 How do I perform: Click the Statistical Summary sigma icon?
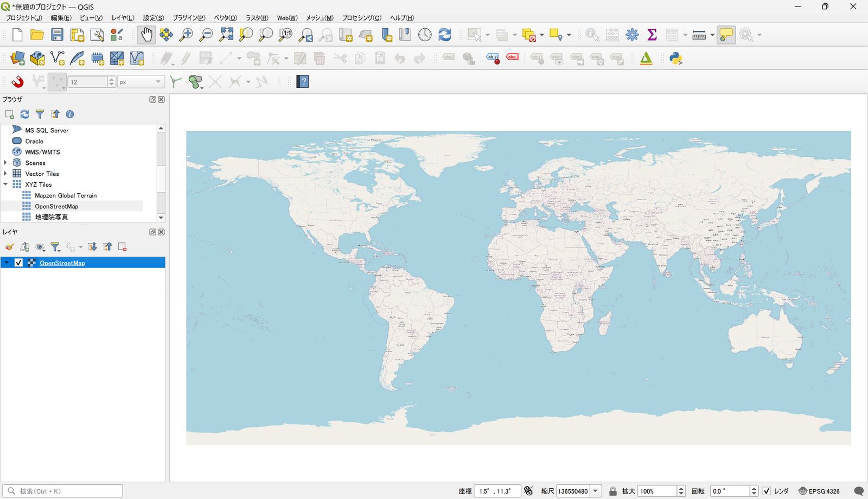(652, 35)
